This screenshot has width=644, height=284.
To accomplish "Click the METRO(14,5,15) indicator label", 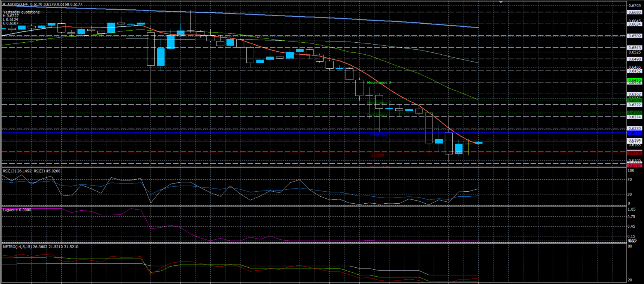I will click(40, 247).
